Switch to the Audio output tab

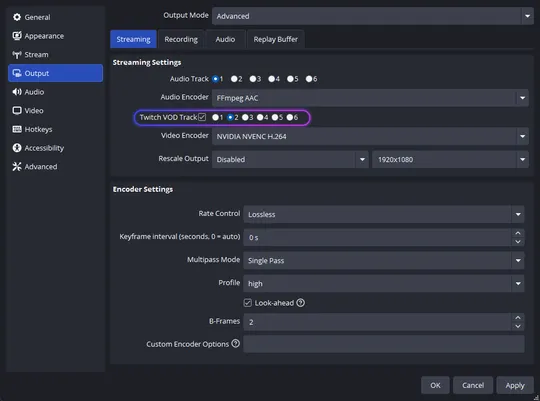tap(225, 39)
